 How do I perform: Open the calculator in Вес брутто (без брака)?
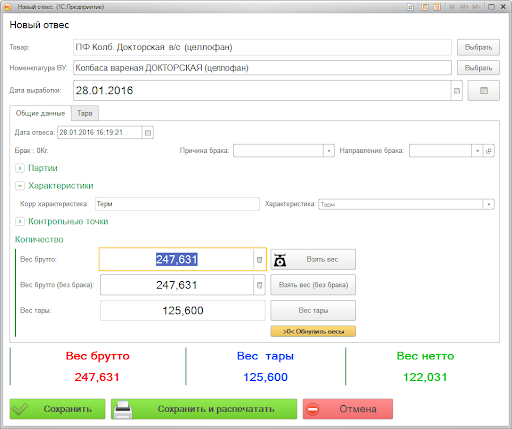click(259, 285)
